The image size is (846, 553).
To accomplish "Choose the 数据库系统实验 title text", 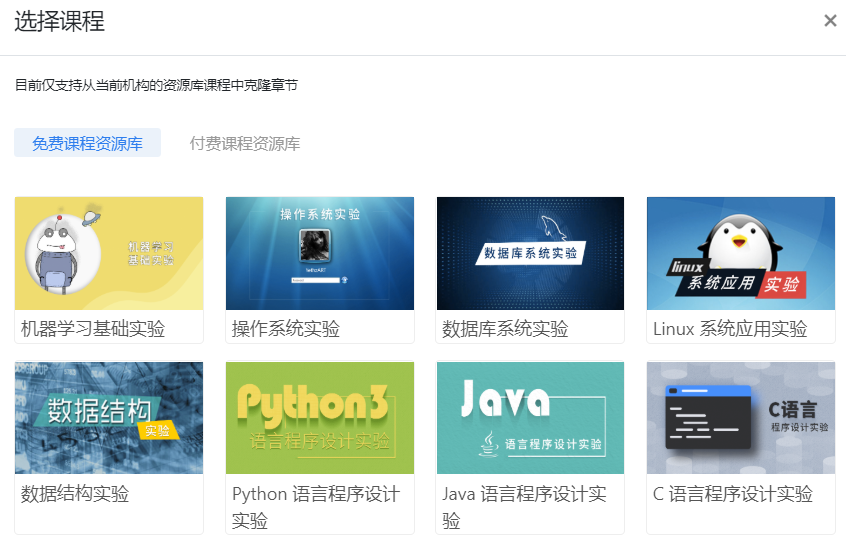I will [x=505, y=328].
